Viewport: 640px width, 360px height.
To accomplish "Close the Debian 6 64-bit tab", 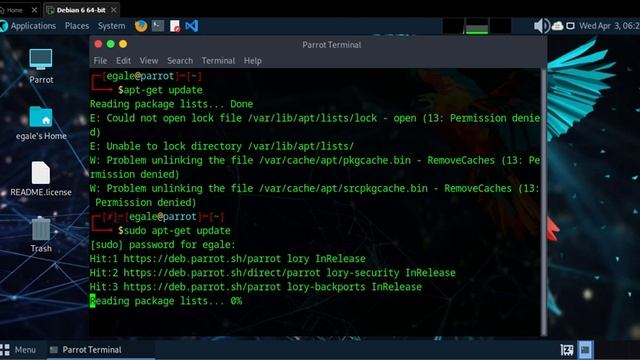I will (x=114, y=10).
